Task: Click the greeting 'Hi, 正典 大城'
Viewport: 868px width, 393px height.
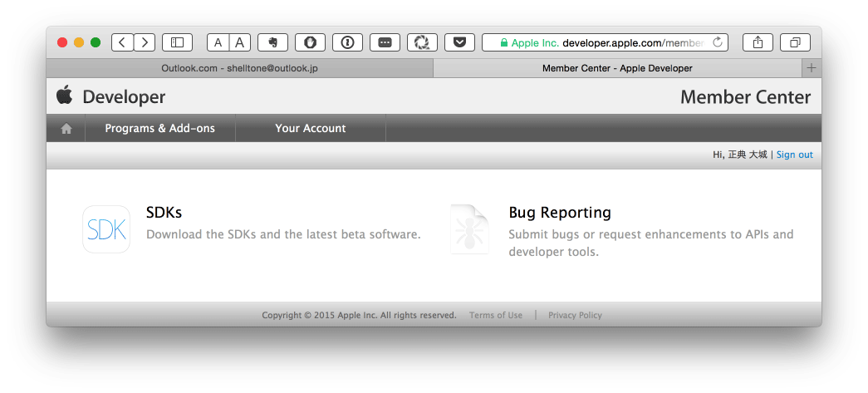Action: click(x=739, y=155)
